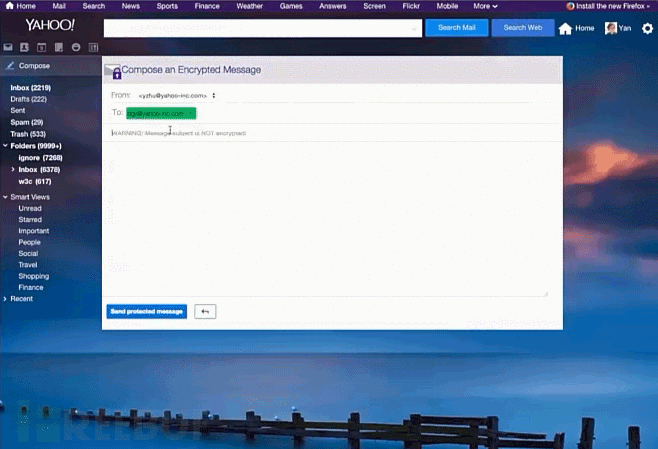Screen dimensions: 658x449
Task: Open Finance in the top navigation
Action: click(207, 6)
